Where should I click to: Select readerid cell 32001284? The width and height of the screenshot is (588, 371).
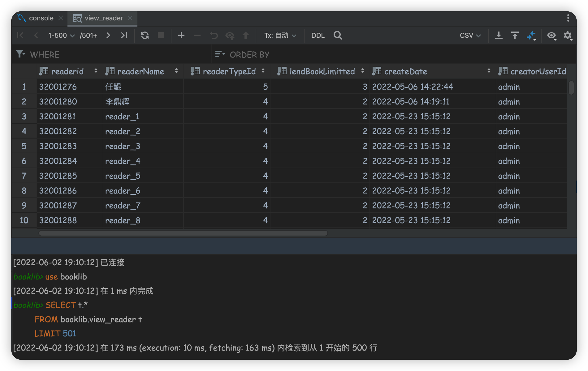(70, 161)
